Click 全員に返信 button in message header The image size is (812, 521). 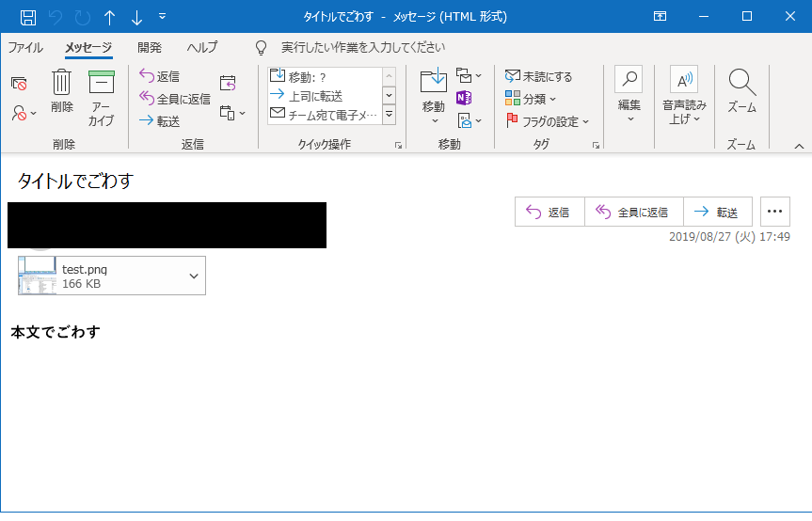click(x=634, y=212)
